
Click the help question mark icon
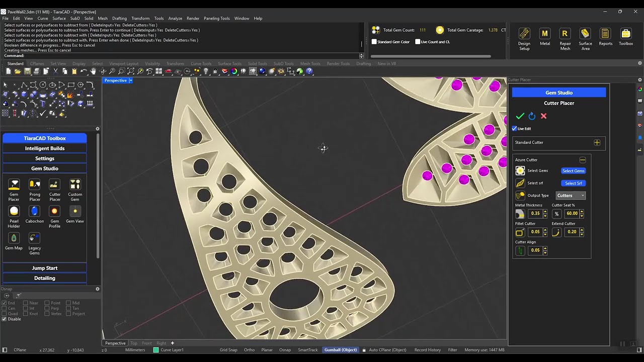(x=309, y=71)
